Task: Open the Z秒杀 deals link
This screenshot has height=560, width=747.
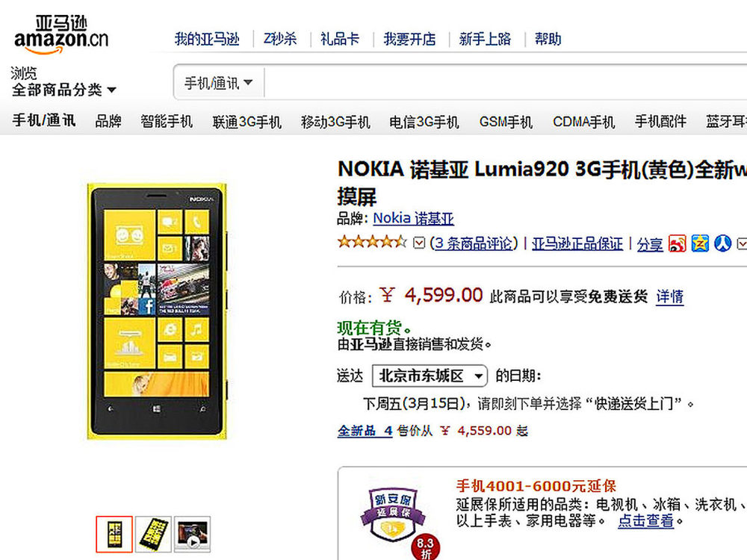Action: (x=280, y=39)
